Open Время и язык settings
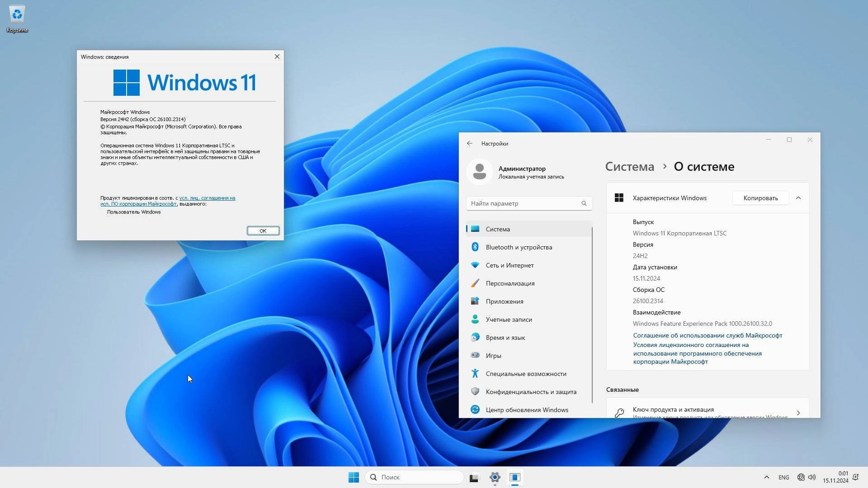Image resolution: width=868 pixels, height=488 pixels. [x=529, y=337]
